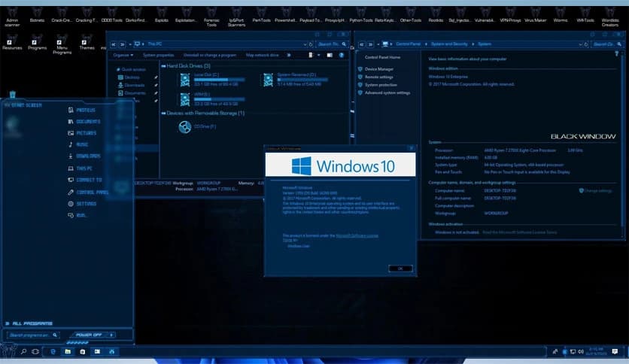Open the VPN-Proxys desktop icon
Screen dimensions: 629x364
click(x=510, y=15)
